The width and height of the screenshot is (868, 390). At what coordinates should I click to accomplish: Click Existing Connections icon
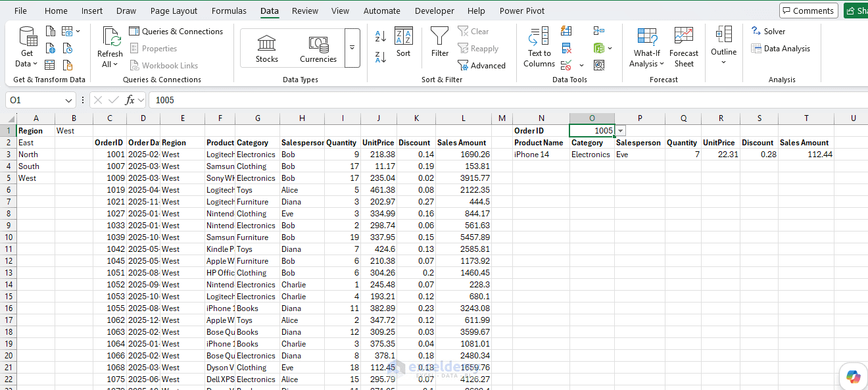pyautogui.click(x=68, y=65)
